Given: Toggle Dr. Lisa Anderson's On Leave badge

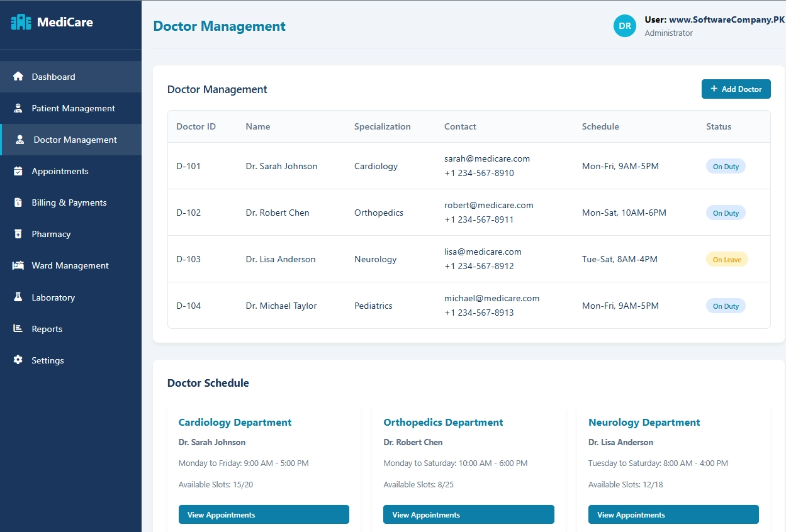Looking at the screenshot, I should pyautogui.click(x=727, y=259).
